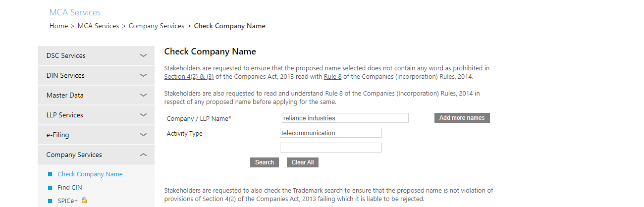Click the blue bullet beside Find CIN
This screenshot has width=644, height=207.
coord(50,188)
